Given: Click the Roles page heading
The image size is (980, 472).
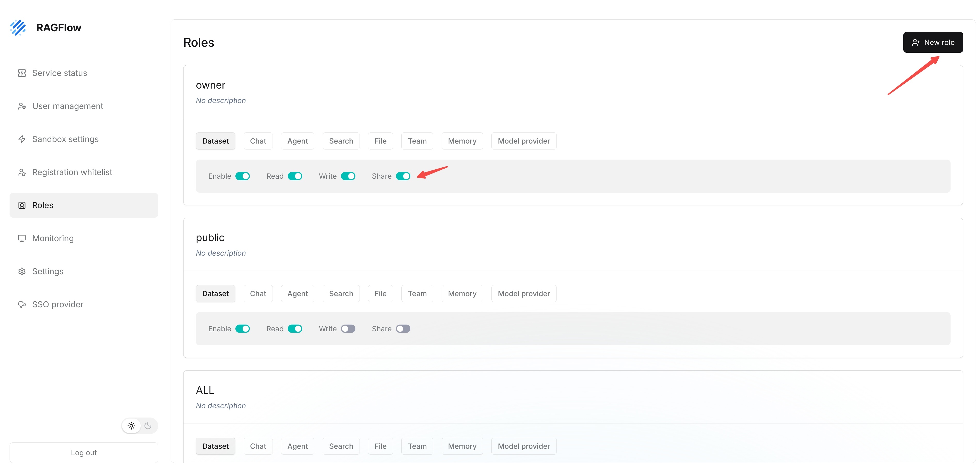Looking at the screenshot, I should coord(198,43).
